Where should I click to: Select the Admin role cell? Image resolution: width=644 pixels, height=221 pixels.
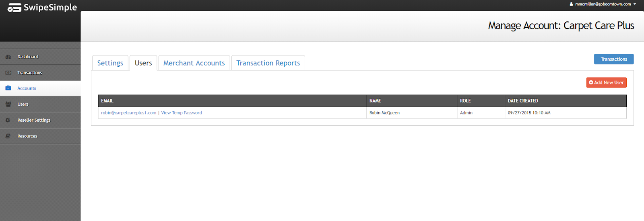click(x=481, y=113)
